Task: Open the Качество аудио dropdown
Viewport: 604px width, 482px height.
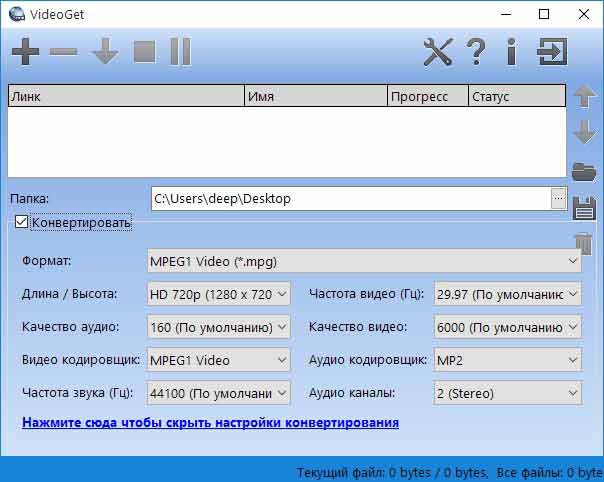Action: pyautogui.click(x=218, y=327)
